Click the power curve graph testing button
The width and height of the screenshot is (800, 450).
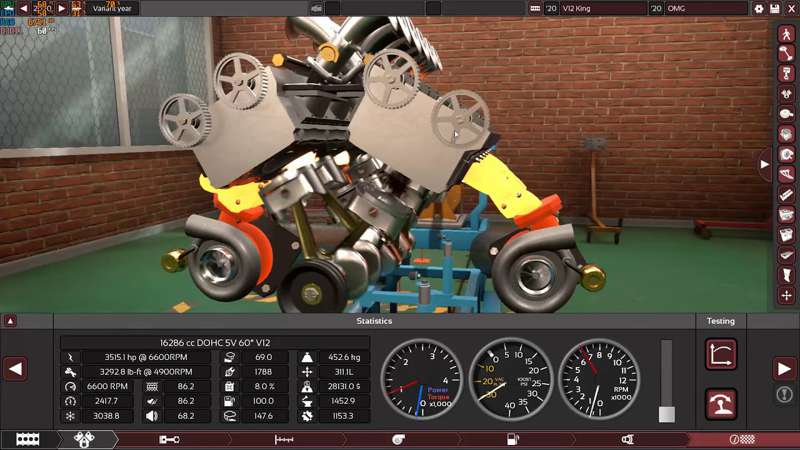point(721,354)
